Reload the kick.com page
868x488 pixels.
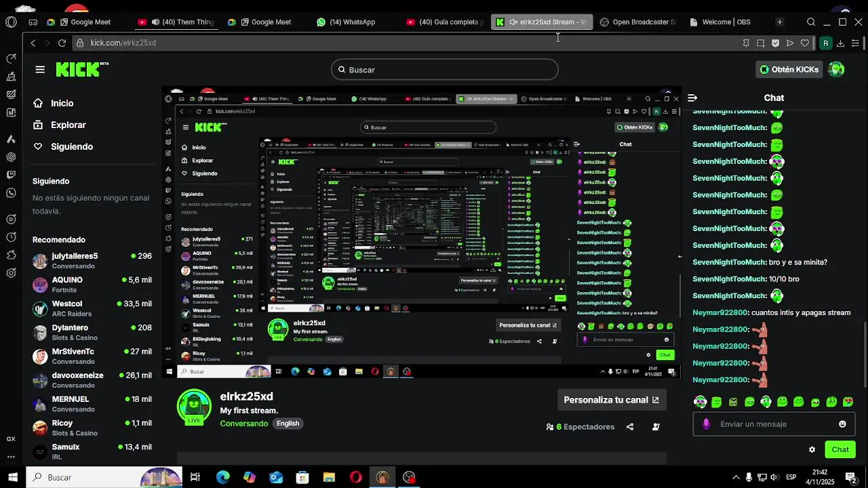coord(62,43)
